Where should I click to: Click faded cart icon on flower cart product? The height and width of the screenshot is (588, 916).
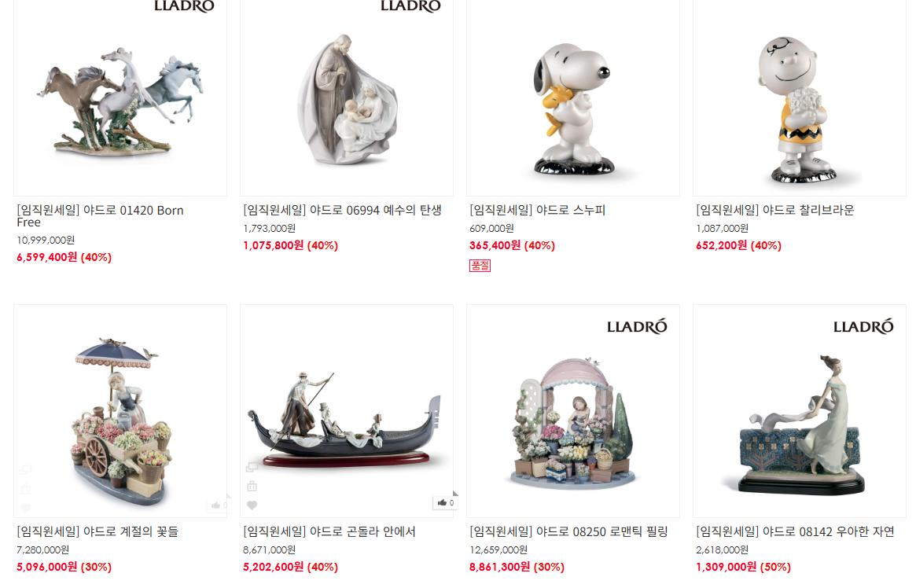25,489
